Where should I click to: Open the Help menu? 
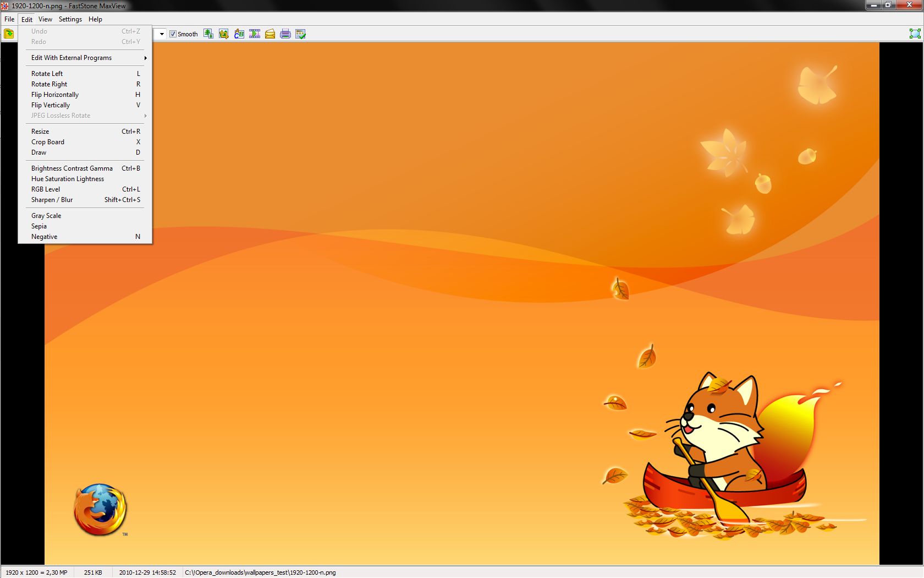(x=95, y=19)
